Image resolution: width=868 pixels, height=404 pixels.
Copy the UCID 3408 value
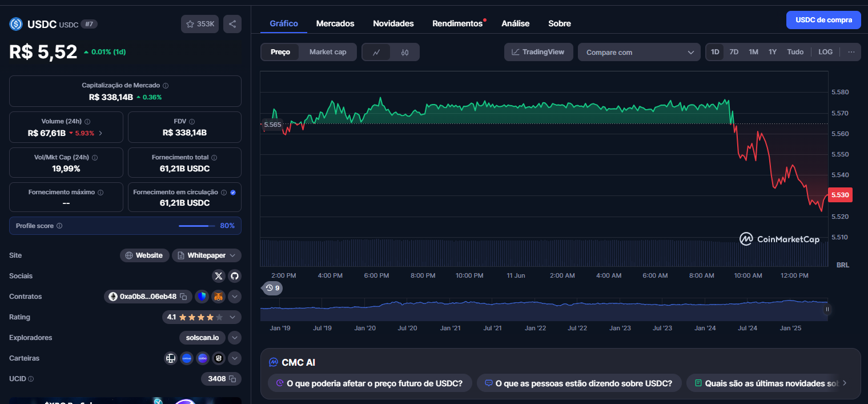(232, 379)
